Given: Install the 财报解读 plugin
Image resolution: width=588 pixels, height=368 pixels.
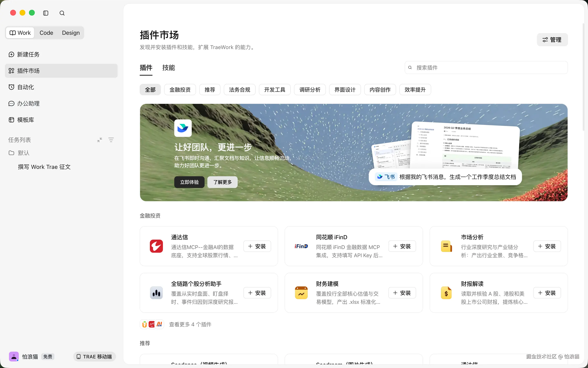Looking at the screenshot, I should tap(547, 293).
